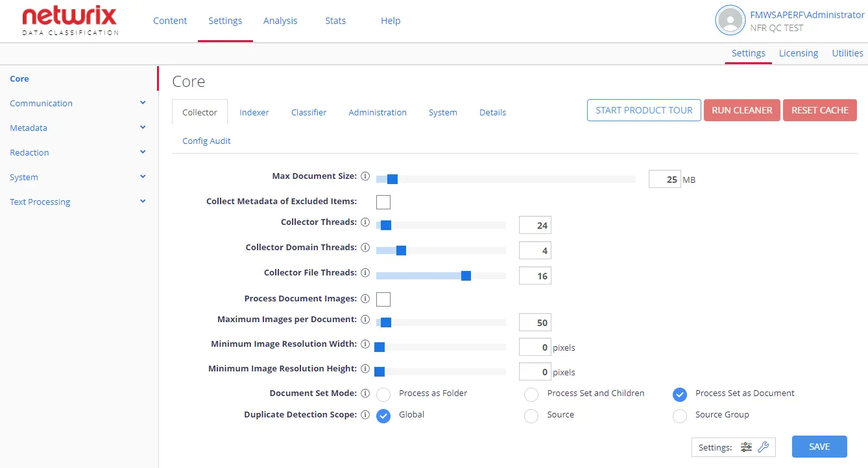Viewport: 868px width, 468px height.
Task: Choose Source Group duplicate detection scope
Action: coord(679,415)
